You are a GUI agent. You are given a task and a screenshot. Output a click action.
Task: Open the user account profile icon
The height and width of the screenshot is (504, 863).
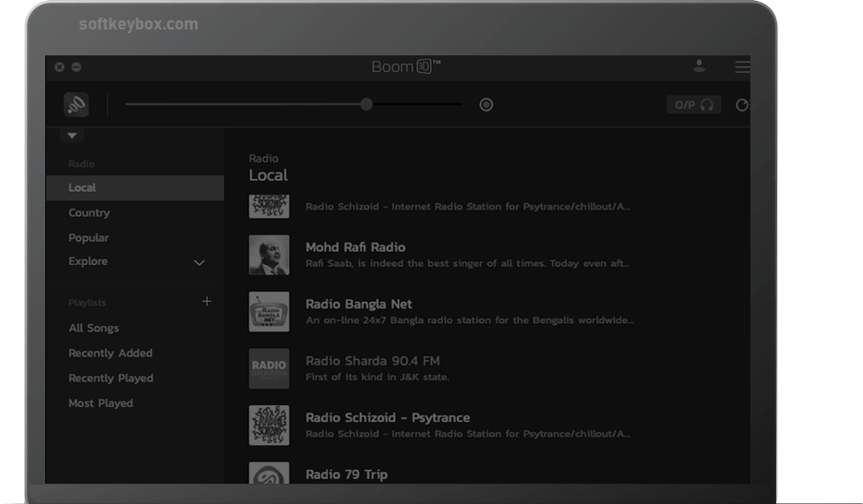[699, 66]
